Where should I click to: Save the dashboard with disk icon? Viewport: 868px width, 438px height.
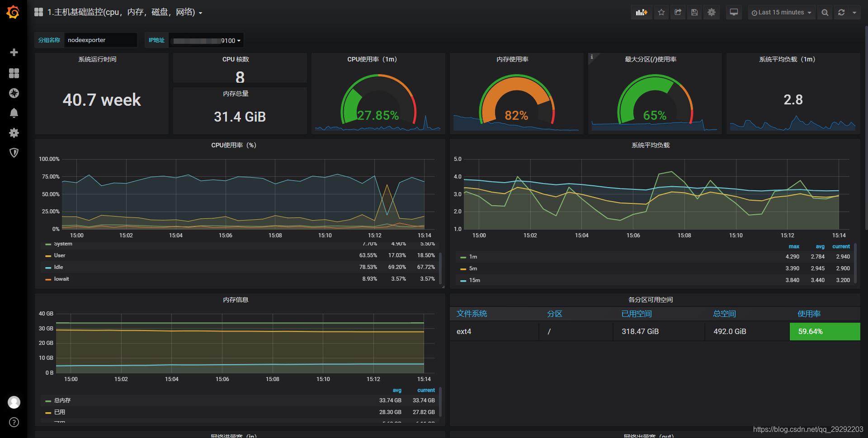click(x=694, y=12)
